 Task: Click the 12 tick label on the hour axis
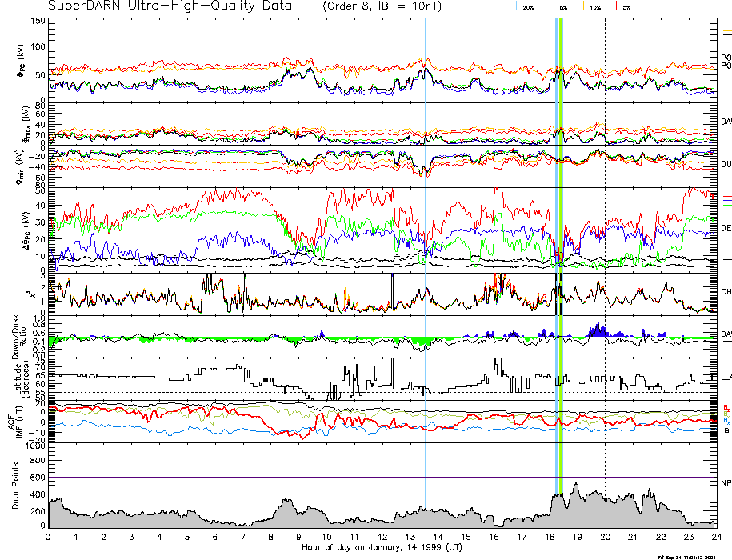(x=382, y=537)
